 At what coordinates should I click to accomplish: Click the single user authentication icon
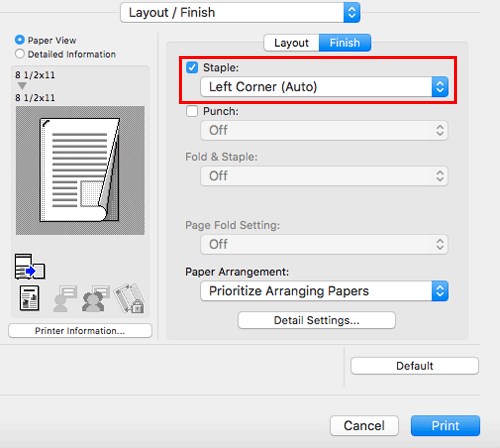pos(65,298)
